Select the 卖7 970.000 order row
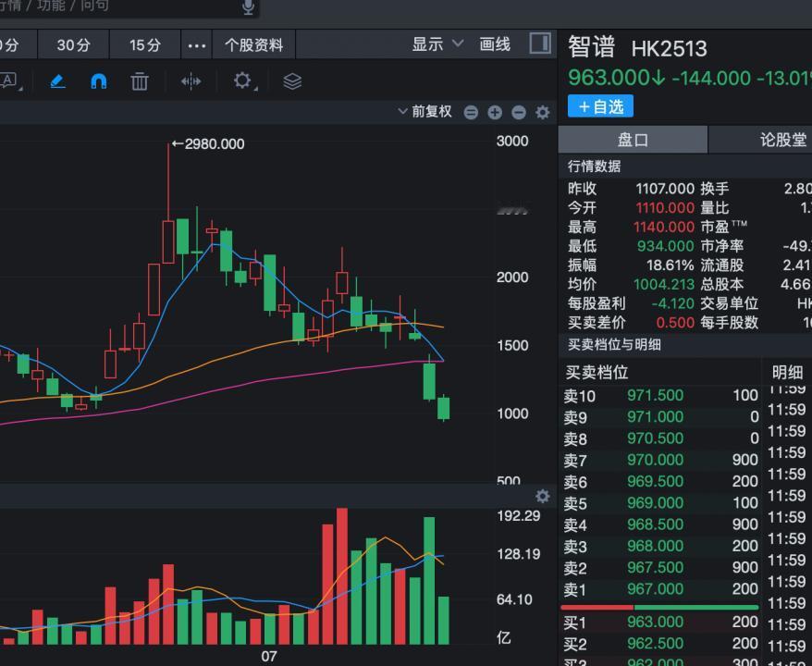Viewport: 812px width, 666px height. point(660,460)
